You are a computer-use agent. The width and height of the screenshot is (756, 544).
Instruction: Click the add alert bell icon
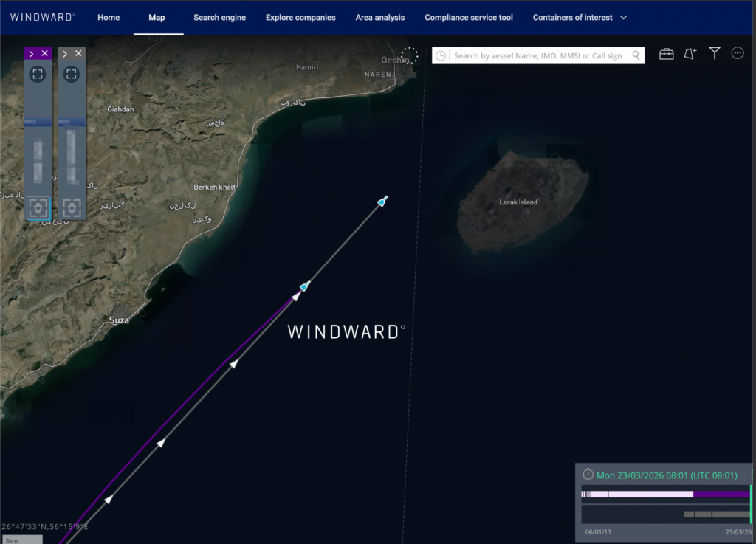[x=690, y=53]
